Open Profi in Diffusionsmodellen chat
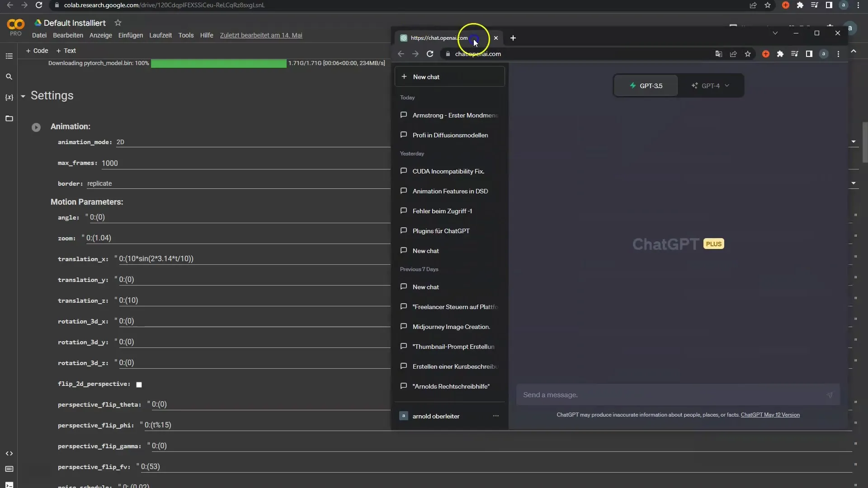 pyautogui.click(x=450, y=135)
